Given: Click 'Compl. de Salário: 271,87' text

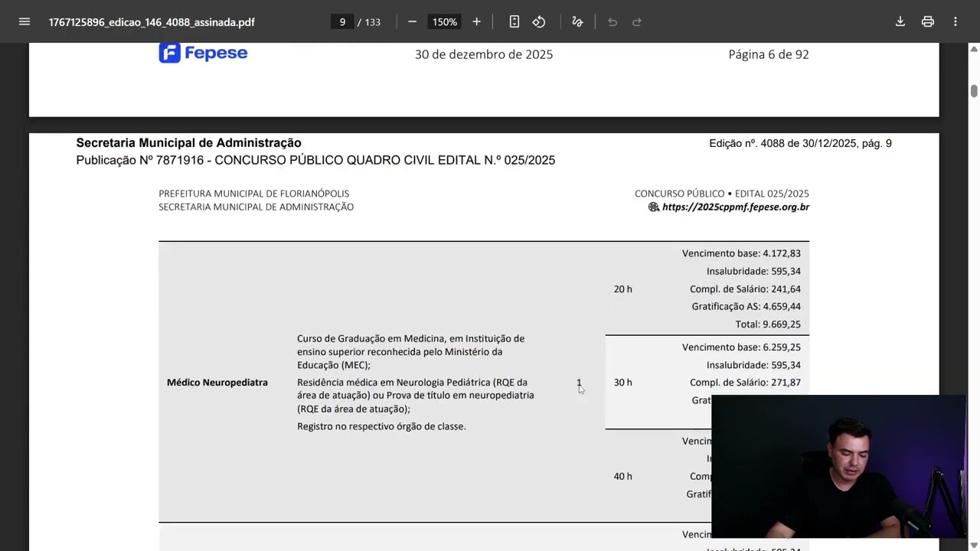Looking at the screenshot, I should [745, 383].
